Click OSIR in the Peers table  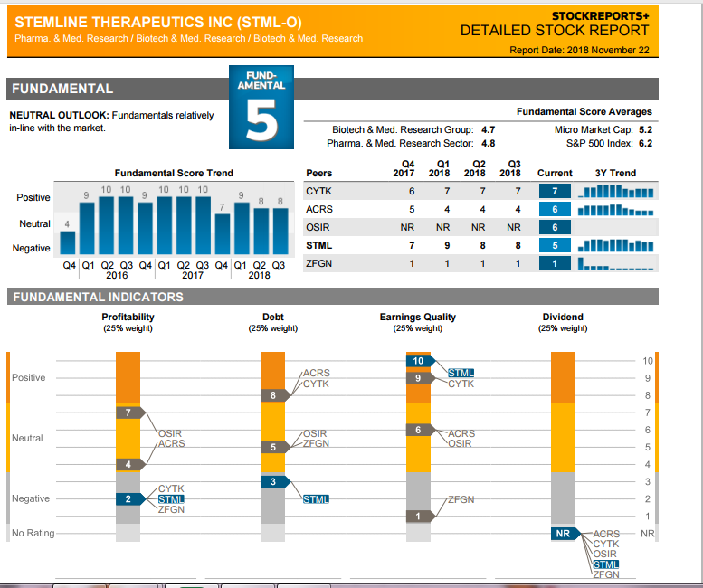318,227
